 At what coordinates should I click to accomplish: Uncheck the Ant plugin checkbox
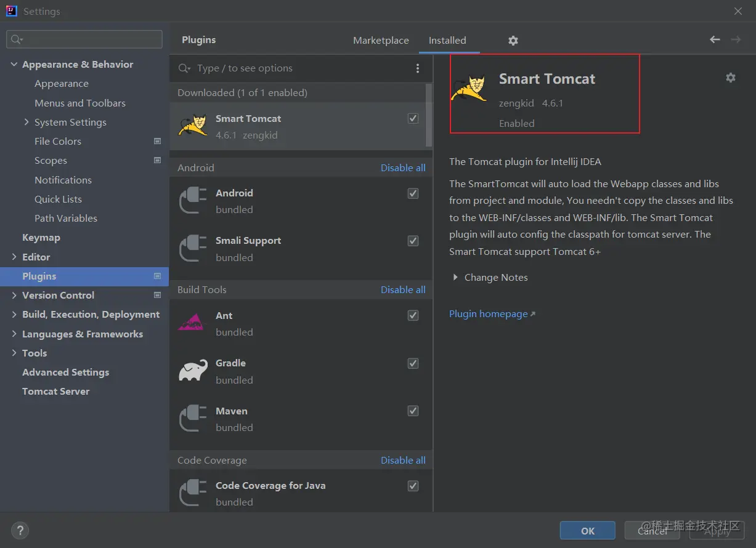coord(413,315)
